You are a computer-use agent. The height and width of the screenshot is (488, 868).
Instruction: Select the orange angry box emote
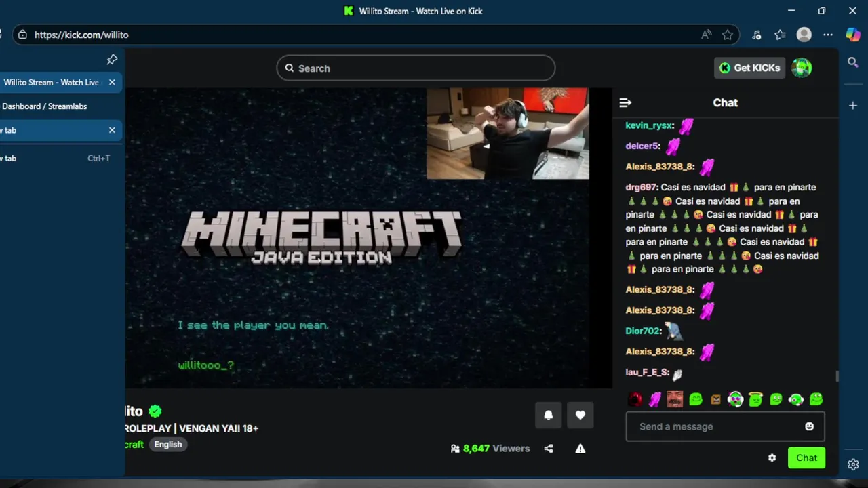point(715,399)
